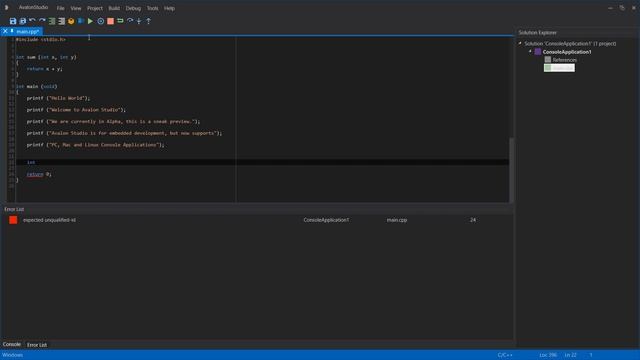
Task: Click the 'int main (void)' line
Action: (36, 87)
